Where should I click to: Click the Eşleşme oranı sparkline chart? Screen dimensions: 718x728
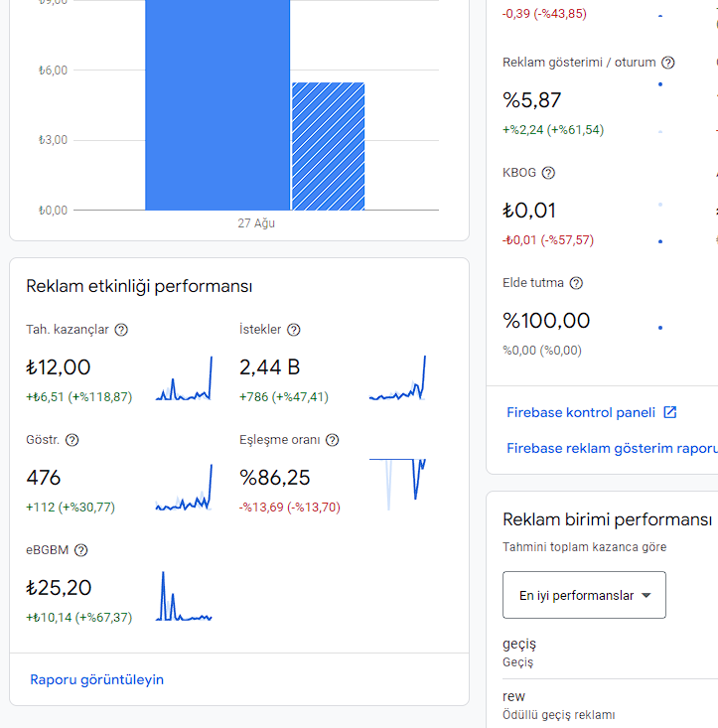coord(398,484)
